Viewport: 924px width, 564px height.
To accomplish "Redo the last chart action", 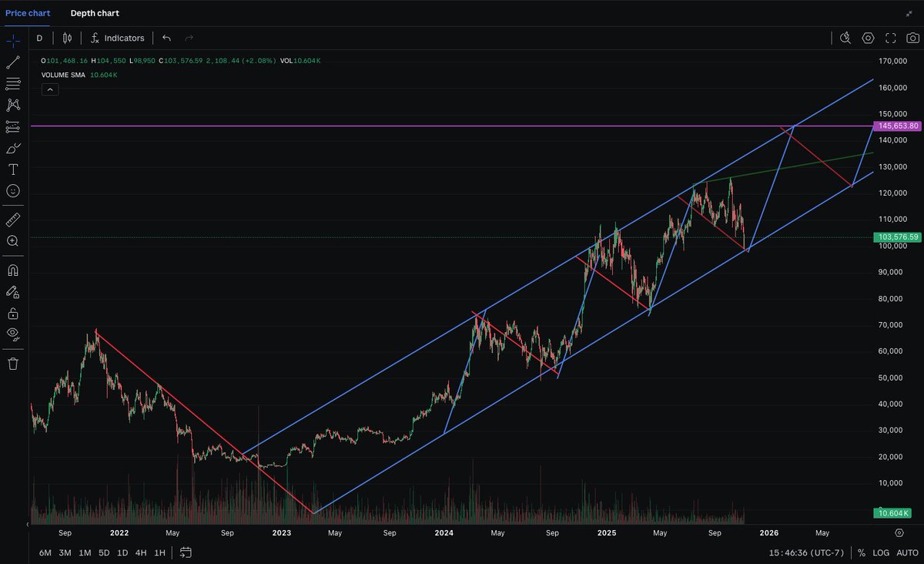I will [x=189, y=38].
